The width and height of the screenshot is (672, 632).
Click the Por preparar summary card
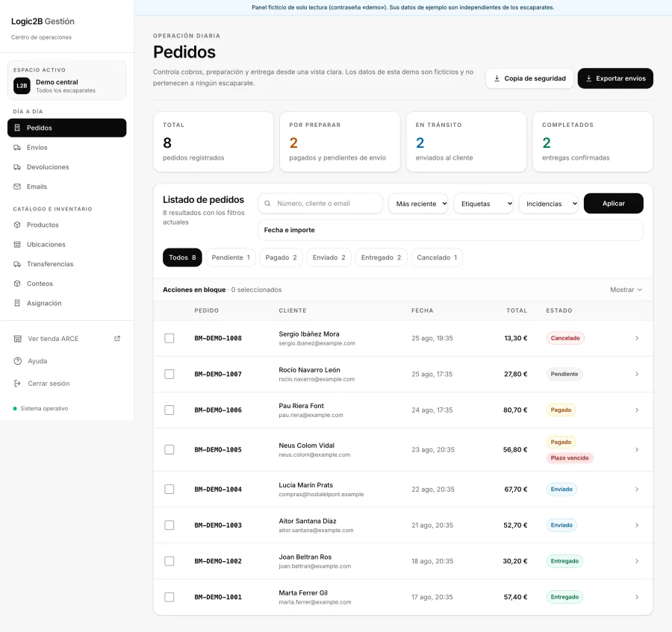click(340, 142)
